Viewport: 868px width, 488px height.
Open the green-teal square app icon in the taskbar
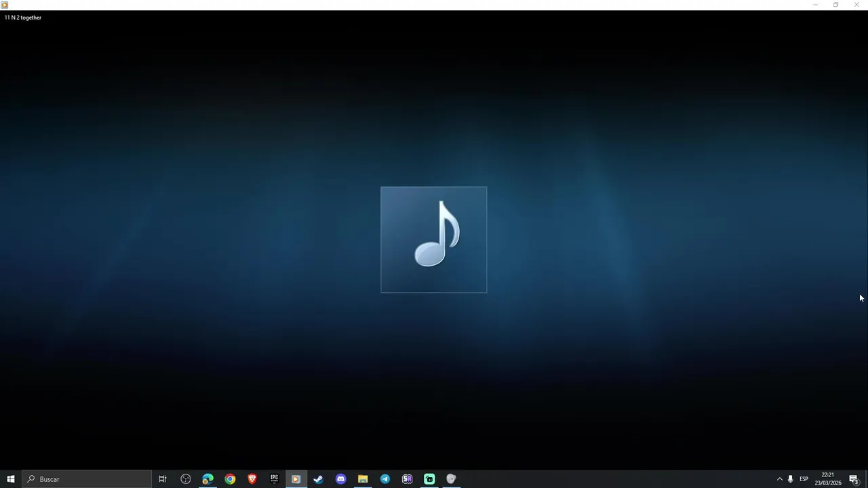[429, 479]
